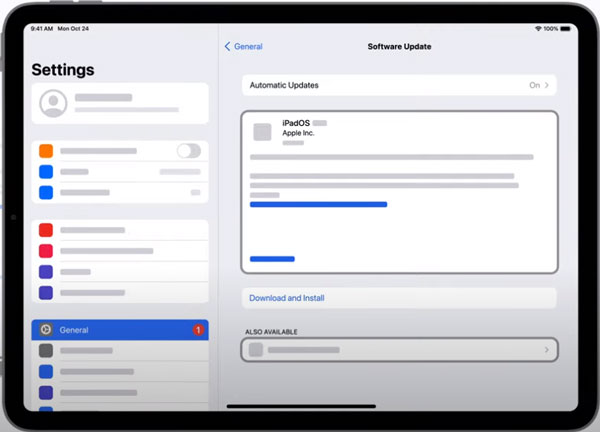Click the Apple Inc. label in the update card
This screenshot has width=600, height=432.
[x=298, y=133]
